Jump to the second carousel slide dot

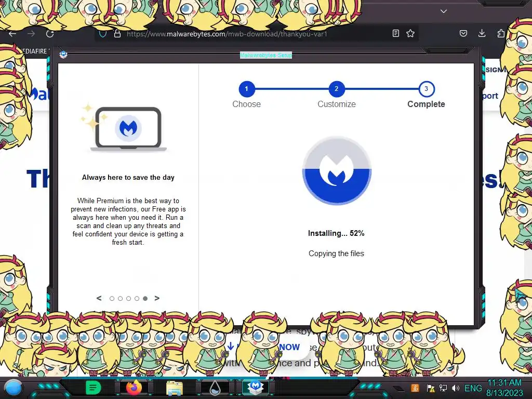(120, 299)
